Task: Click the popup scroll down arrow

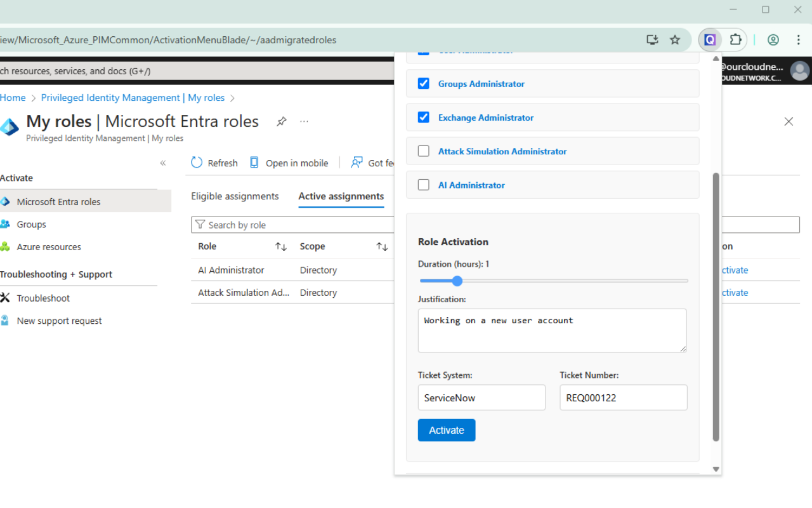Action: [716, 469]
